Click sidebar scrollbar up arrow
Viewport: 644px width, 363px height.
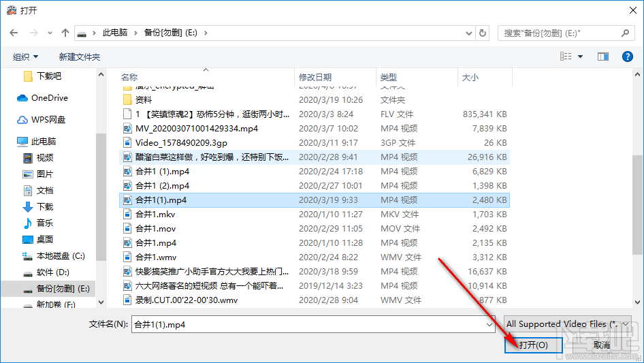point(101,74)
